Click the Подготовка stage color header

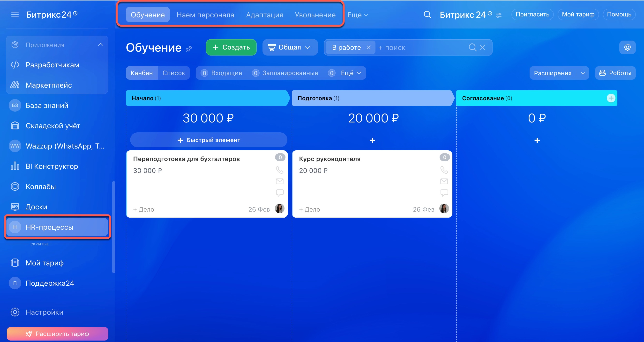point(372,98)
